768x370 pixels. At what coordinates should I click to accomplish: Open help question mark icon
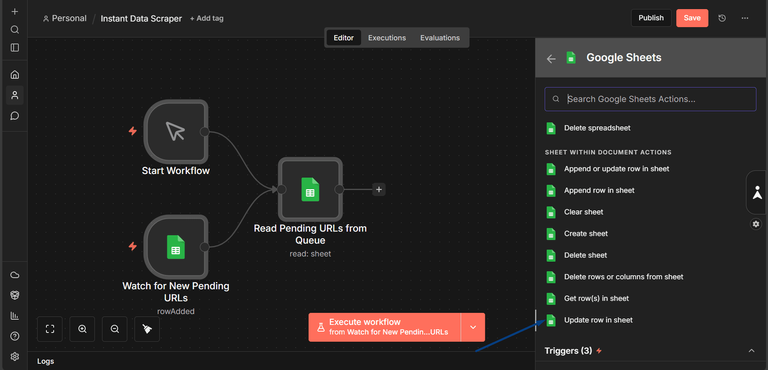tap(15, 336)
